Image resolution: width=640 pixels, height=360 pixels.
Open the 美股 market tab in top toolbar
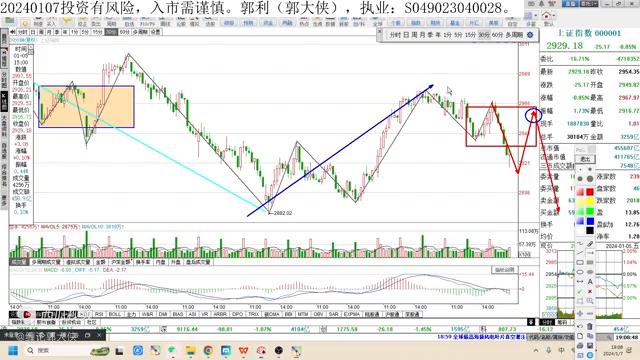click(493, 23)
